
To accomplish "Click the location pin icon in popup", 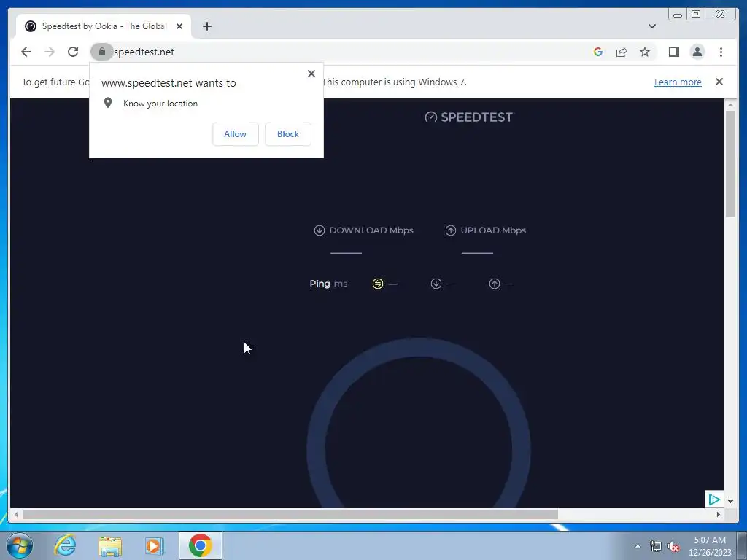I will point(108,103).
